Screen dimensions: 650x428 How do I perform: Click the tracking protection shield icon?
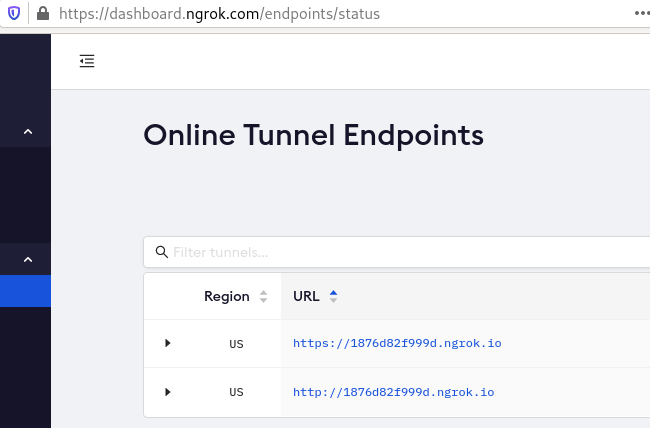tap(14, 13)
